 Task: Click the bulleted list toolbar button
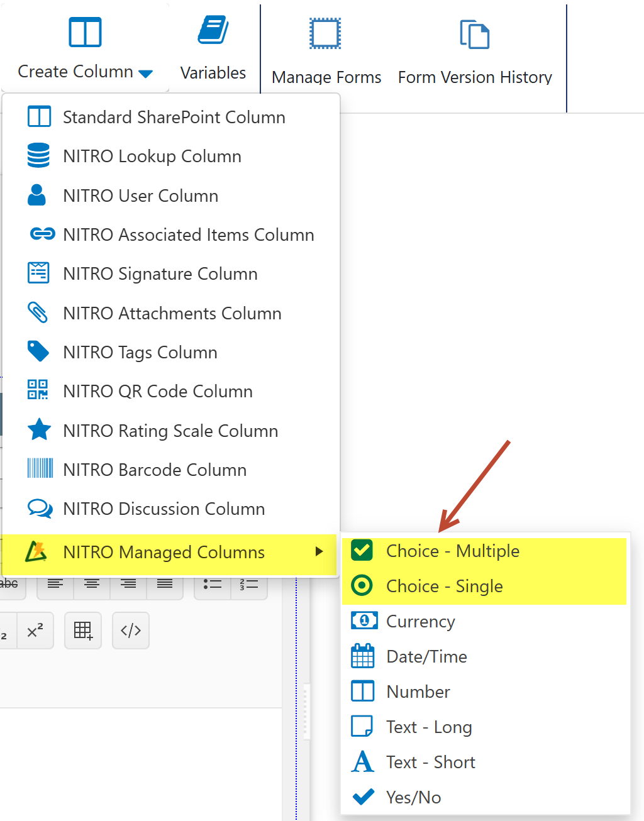[213, 585]
